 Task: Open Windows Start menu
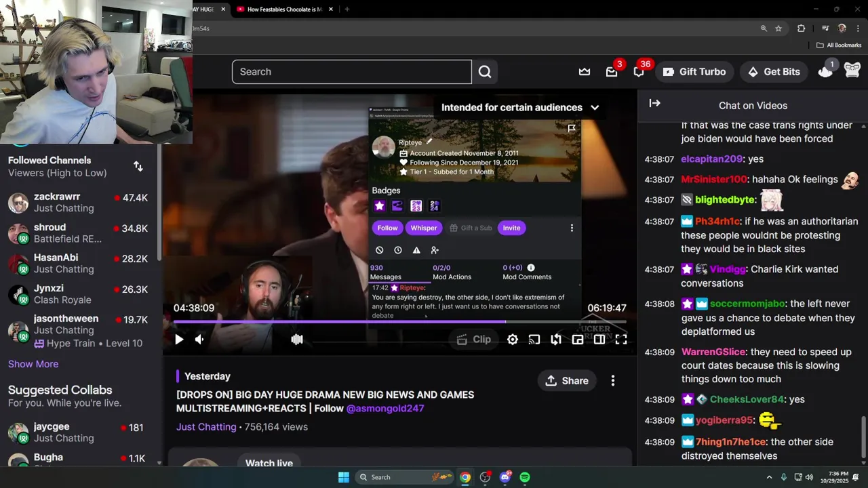point(344,477)
